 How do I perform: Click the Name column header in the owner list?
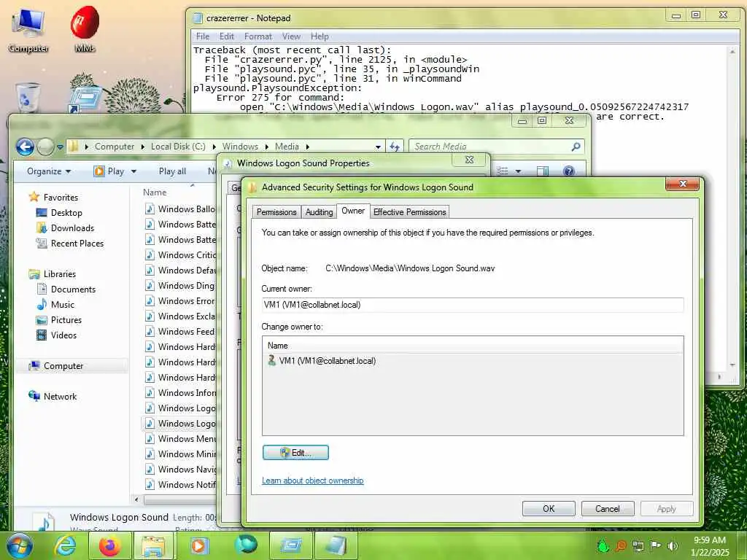pyautogui.click(x=473, y=346)
